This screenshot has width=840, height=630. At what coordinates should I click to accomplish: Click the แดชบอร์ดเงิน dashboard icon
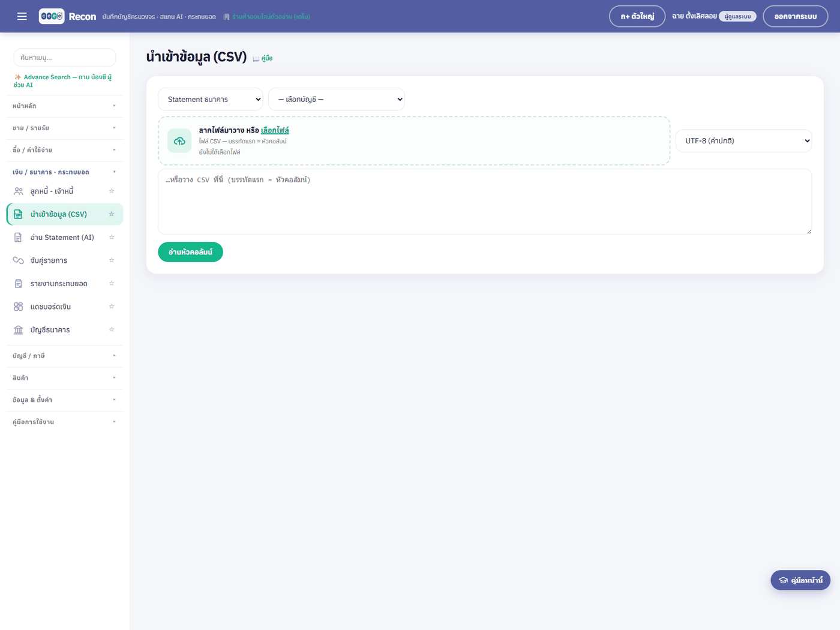tap(18, 307)
